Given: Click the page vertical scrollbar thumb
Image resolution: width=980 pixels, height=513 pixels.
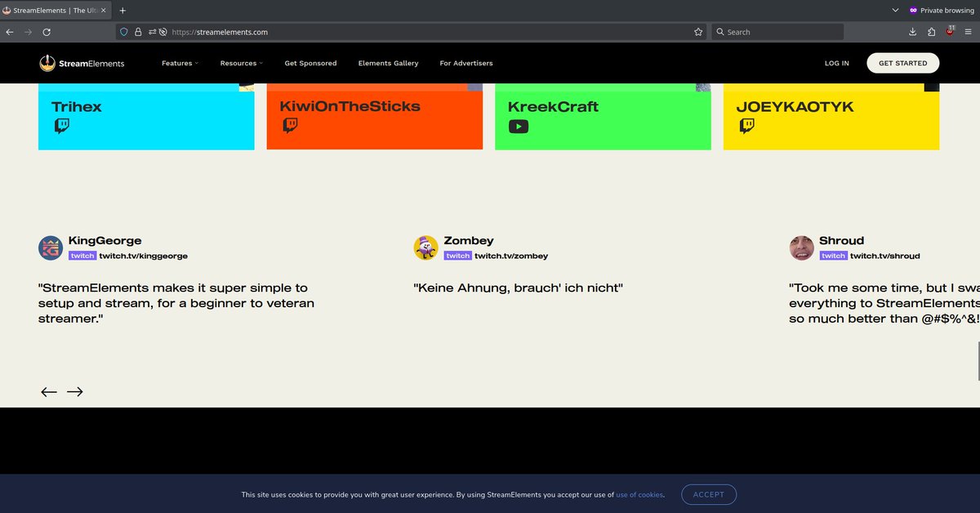Looking at the screenshot, I should [x=978, y=361].
